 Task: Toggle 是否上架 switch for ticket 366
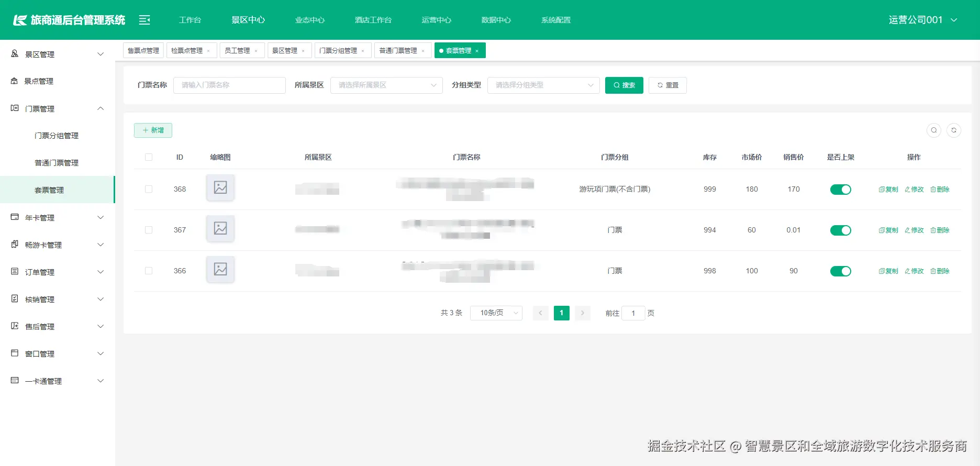[841, 271]
